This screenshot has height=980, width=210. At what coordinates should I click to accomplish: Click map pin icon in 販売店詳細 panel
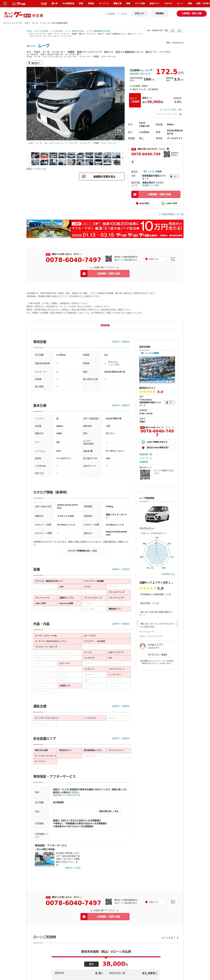[x=143, y=448]
